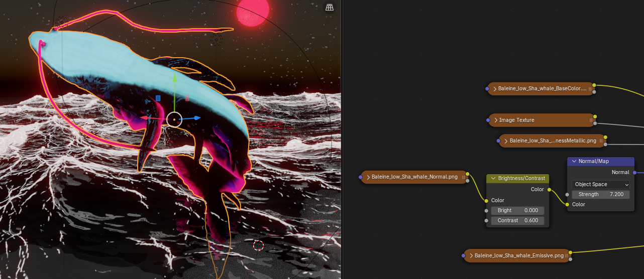644x279 pixels.
Task: Select the red sun sphere in viewport
Action: coord(253,10)
